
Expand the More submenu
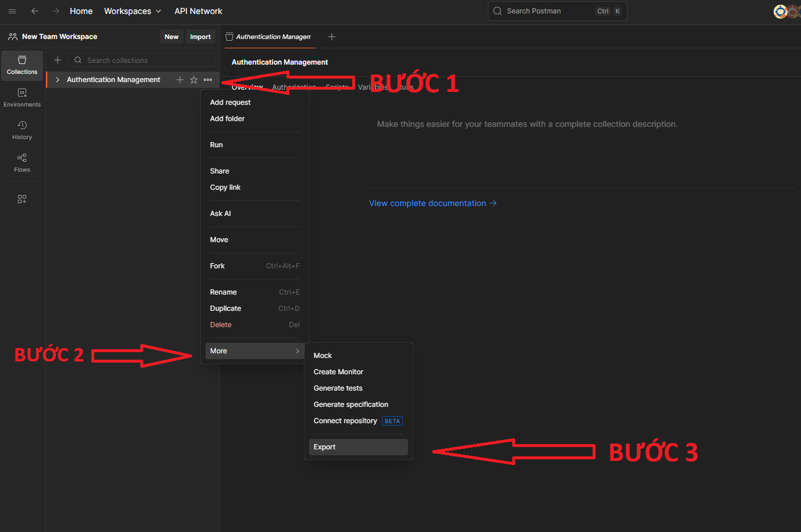254,351
